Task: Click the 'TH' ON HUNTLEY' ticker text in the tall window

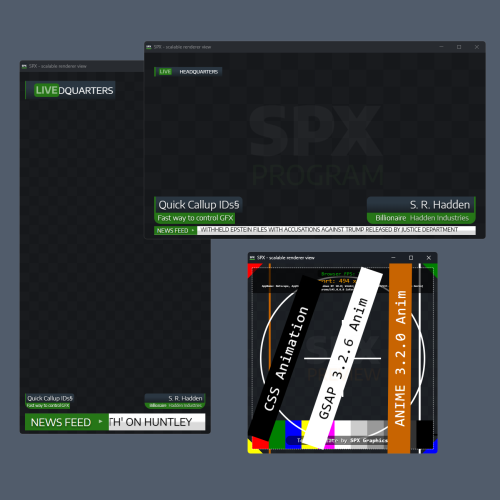Action: [x=151, y=422]
